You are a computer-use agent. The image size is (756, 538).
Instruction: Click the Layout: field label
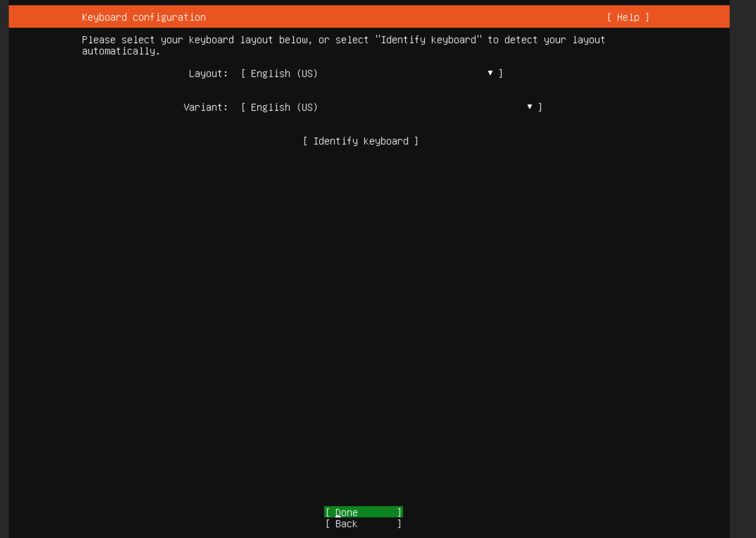tap(208, 74)
